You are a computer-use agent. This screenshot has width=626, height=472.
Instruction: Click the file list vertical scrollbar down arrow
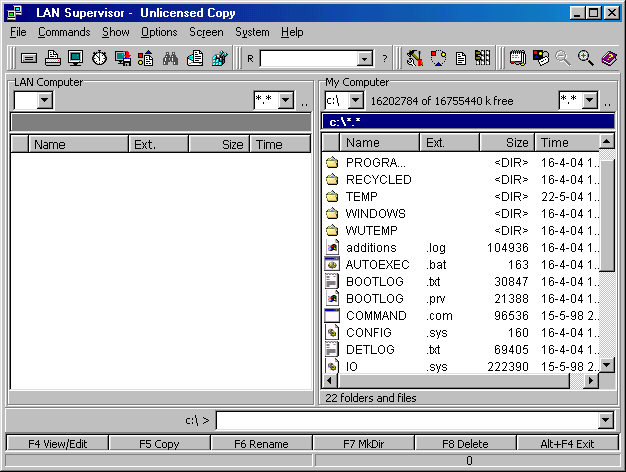click(x=607, y=365)
